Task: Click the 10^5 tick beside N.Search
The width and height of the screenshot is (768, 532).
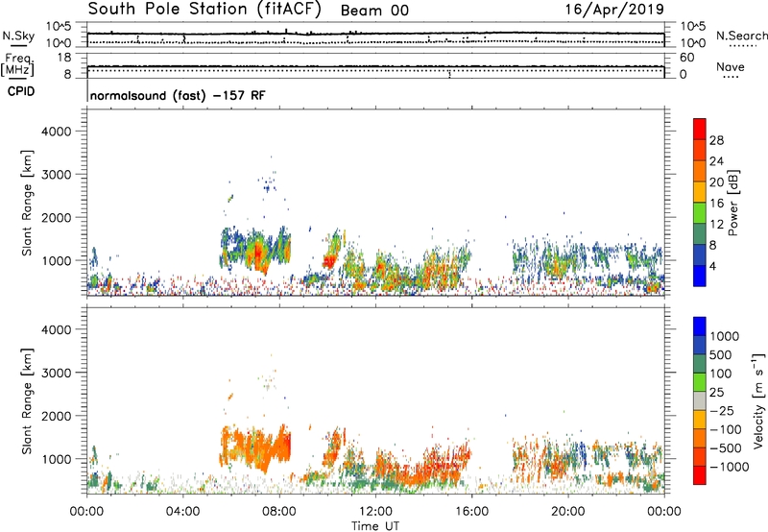Action: (x=692, y=26)
